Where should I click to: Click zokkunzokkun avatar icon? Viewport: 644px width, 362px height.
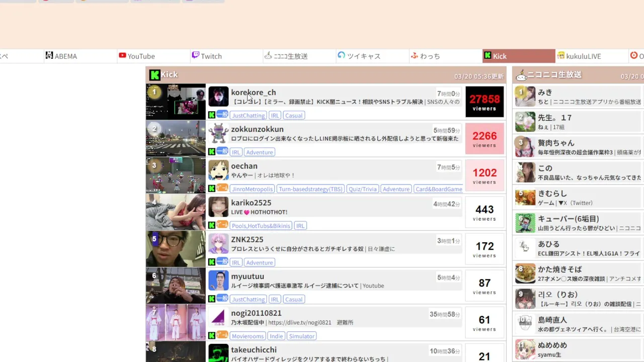point(218,133)
